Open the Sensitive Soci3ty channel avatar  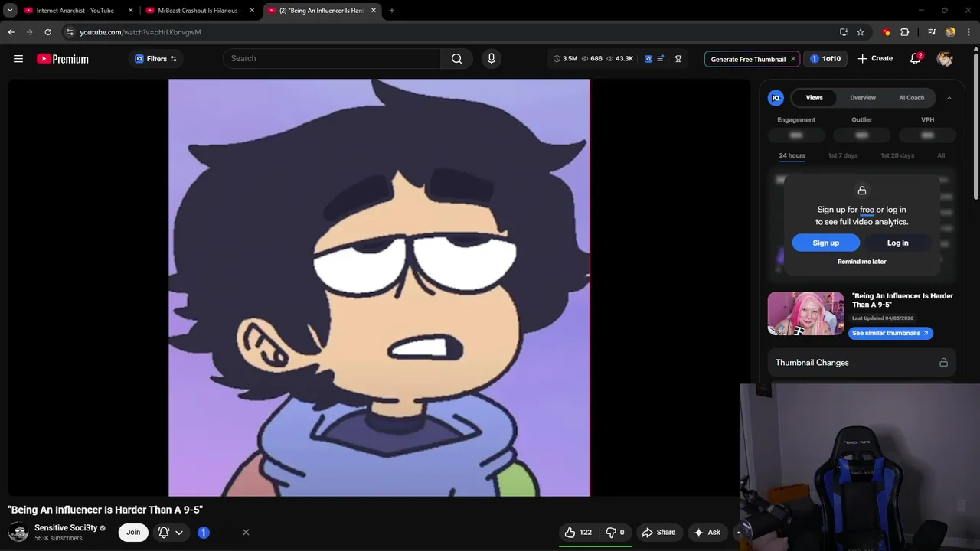(18, 532)
